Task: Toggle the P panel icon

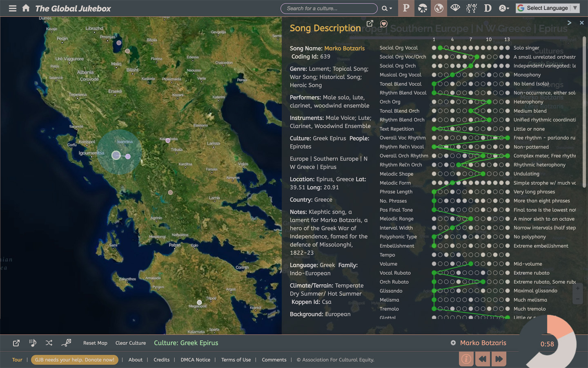Action: coord(406,8)
